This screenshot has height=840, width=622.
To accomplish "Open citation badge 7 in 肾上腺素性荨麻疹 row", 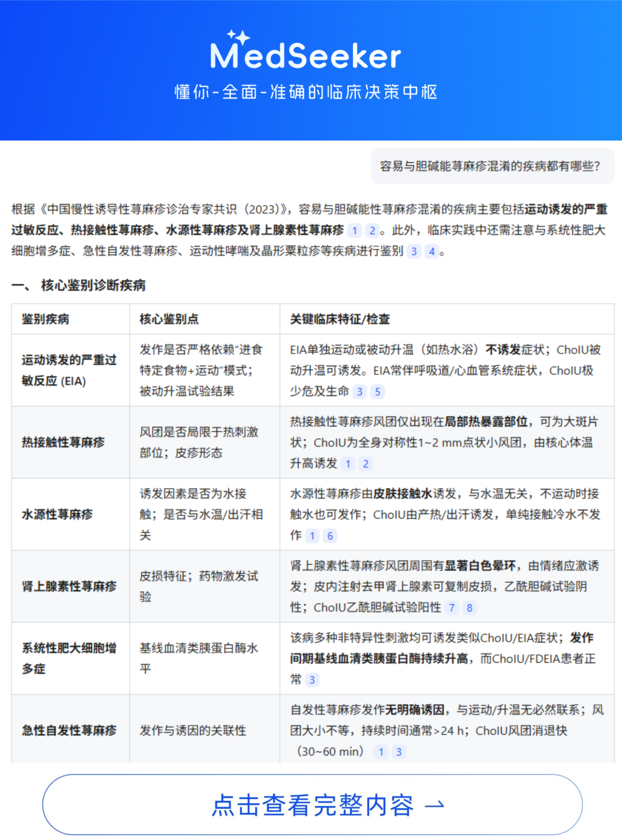I will point(452,608).
